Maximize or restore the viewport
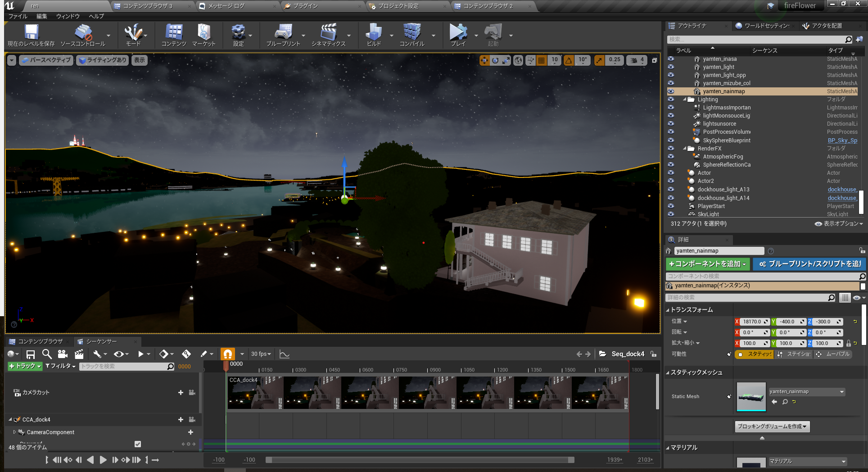Screen dimensions: 868x472 click(x=655, y=60)
